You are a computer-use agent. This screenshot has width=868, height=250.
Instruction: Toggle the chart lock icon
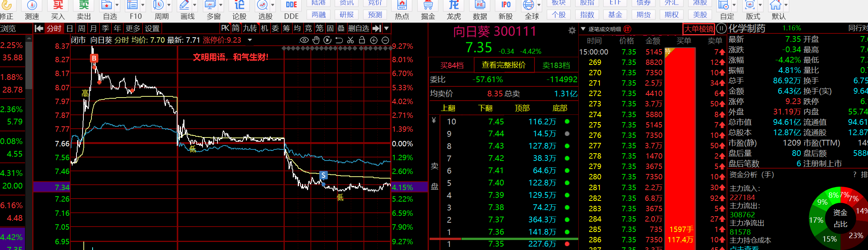(362, 40)
